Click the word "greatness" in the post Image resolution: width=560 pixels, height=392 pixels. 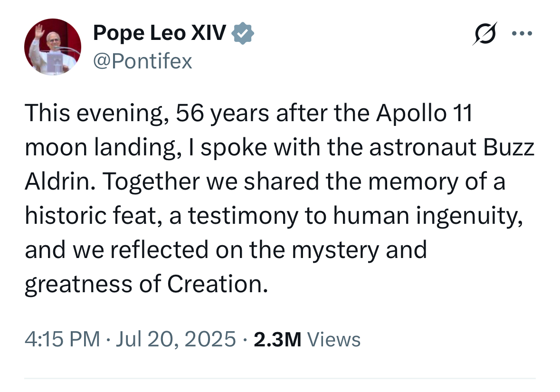(78, 285)
